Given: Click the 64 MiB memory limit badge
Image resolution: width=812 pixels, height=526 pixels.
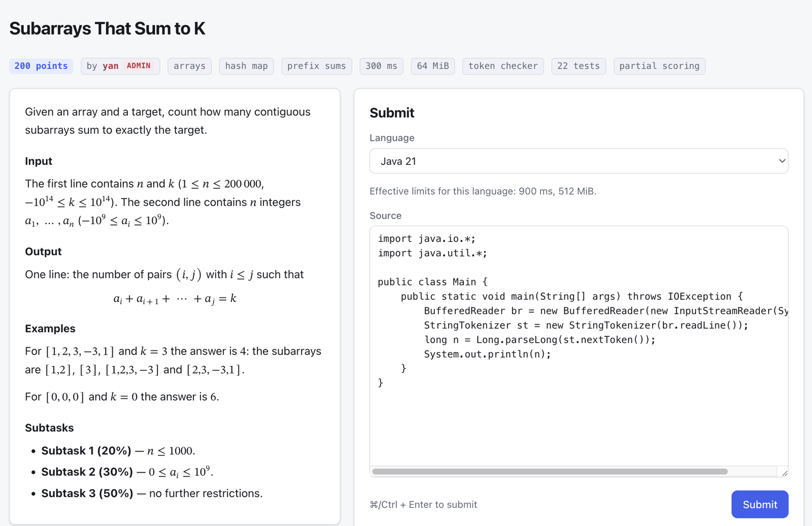Looking at the screenshot, I should (x=433, y=66).
